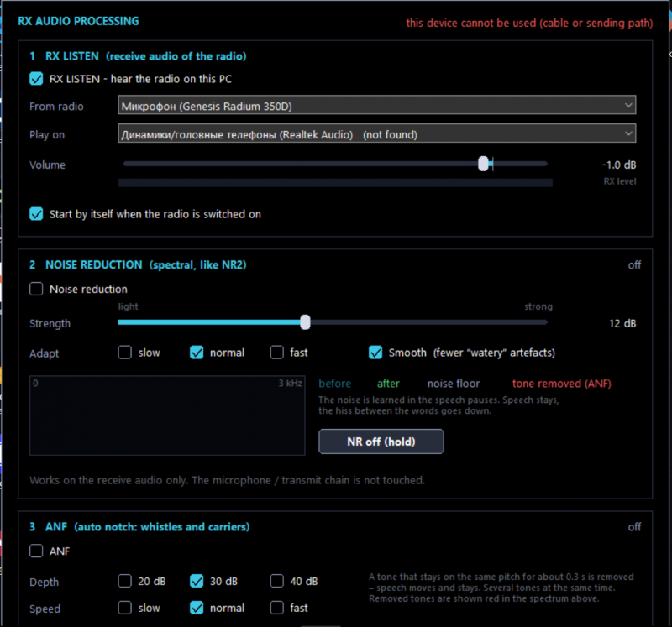Enable the ANF auto notch checkbox
Screen dimensions: 672x627
[36, 551]
